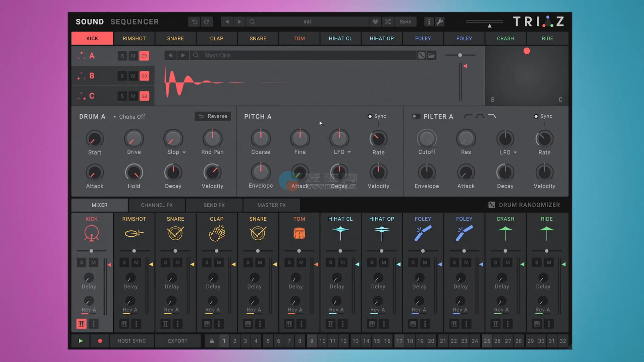Click the KICK channel piano keys icon

point(82,324)
